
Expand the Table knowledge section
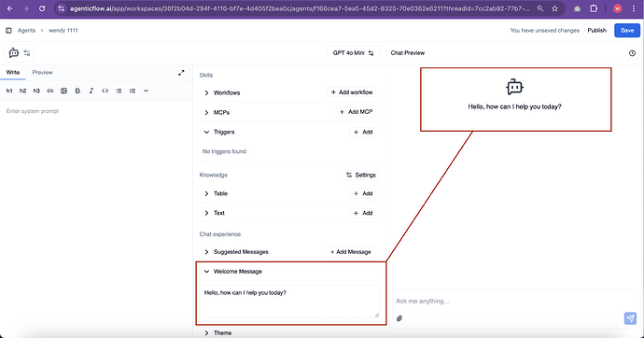206,193
